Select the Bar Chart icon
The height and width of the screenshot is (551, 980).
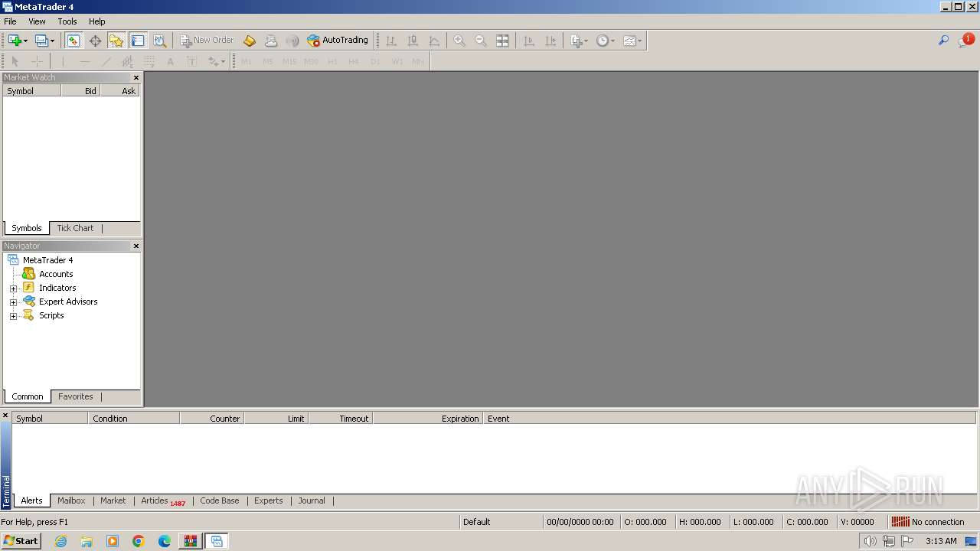[391, 41]
